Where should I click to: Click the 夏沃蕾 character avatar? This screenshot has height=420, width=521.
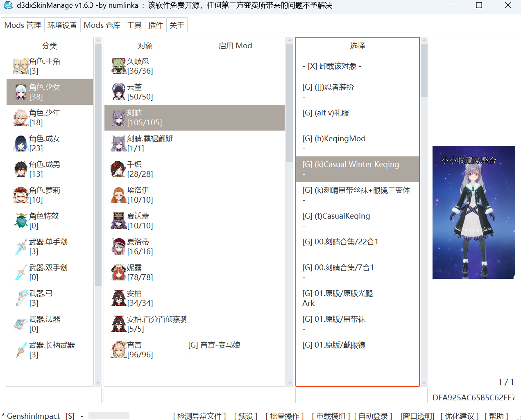click(x=118, y=221)
